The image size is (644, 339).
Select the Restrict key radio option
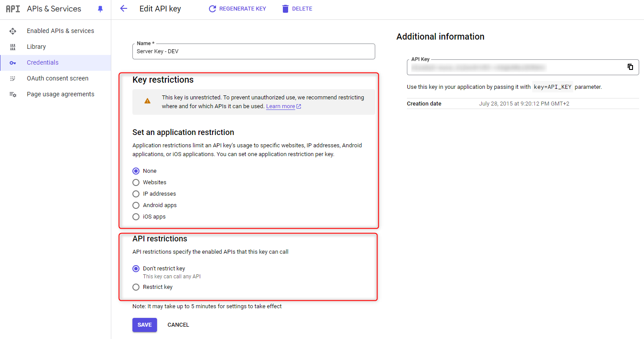[x=136, y=287]
